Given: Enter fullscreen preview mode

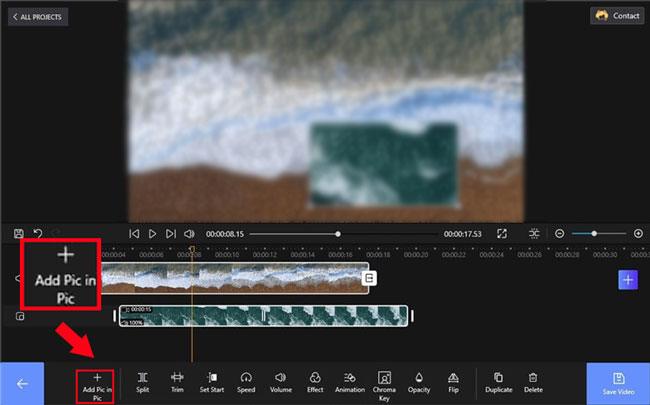Looking at the screenshot, I should (x=502, y=234).
